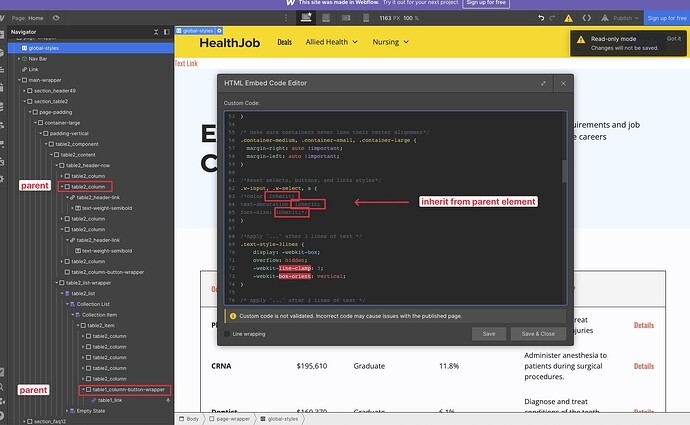The image size is (690, 425).
Task: Click the code editor vertical scrollbar
Action: (564, 171)
